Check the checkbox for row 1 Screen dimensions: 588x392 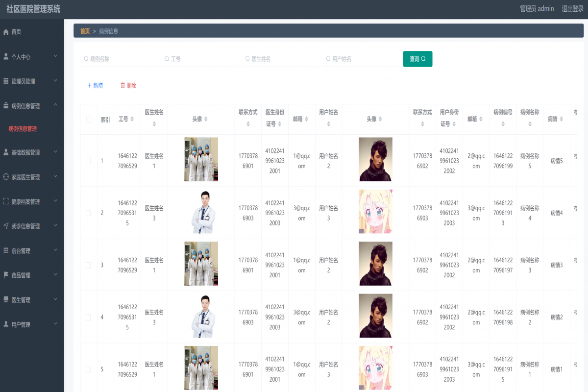pyautogui.click(x=88, y=159)
